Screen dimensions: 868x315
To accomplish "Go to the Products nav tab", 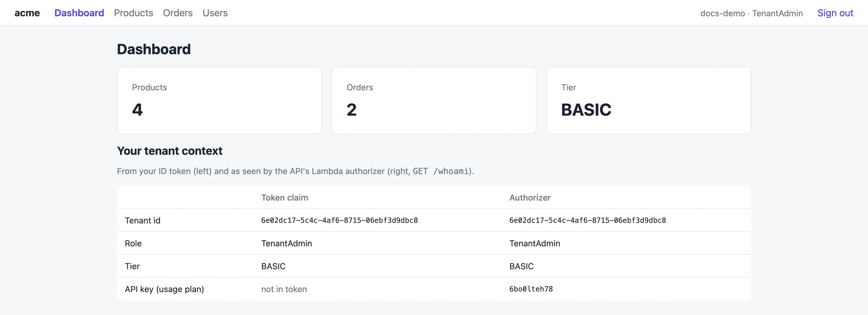I will click(x=134, y=13).
